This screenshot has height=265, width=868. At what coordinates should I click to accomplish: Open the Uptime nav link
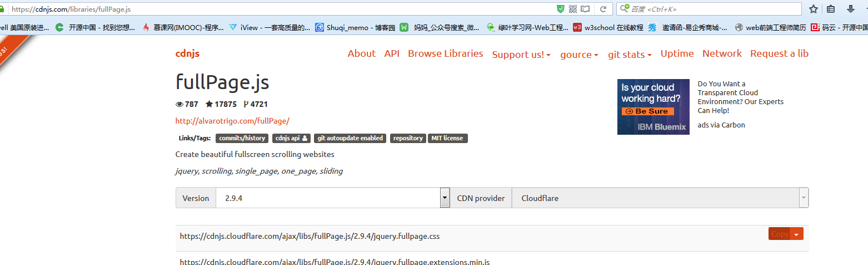[677, 53]
